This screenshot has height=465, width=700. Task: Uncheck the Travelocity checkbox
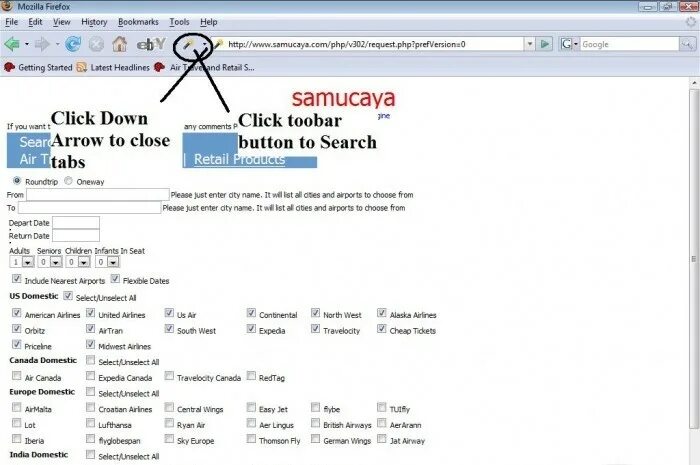pos(316,329)
